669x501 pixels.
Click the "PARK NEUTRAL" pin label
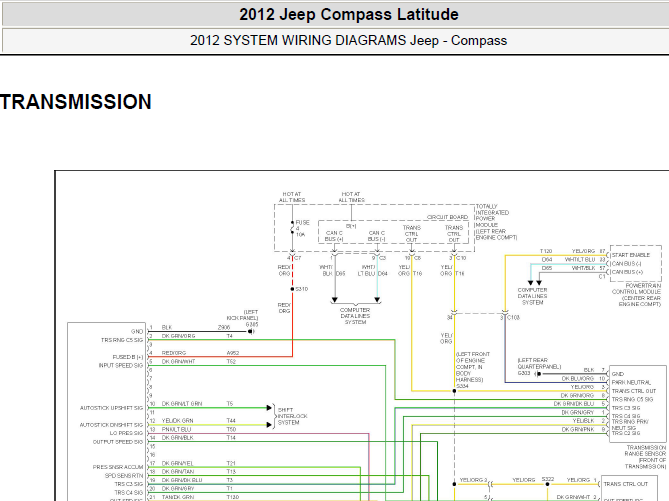point(631,382)
